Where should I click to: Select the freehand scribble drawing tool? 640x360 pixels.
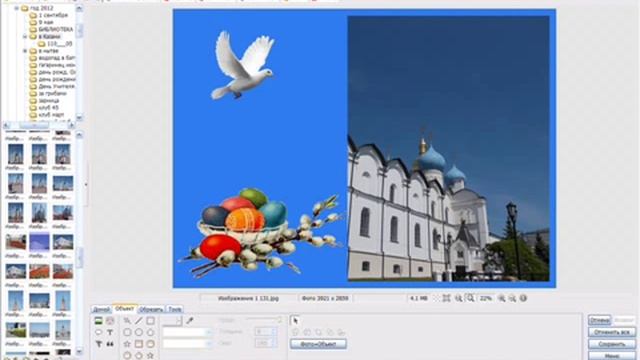(127, 321)
